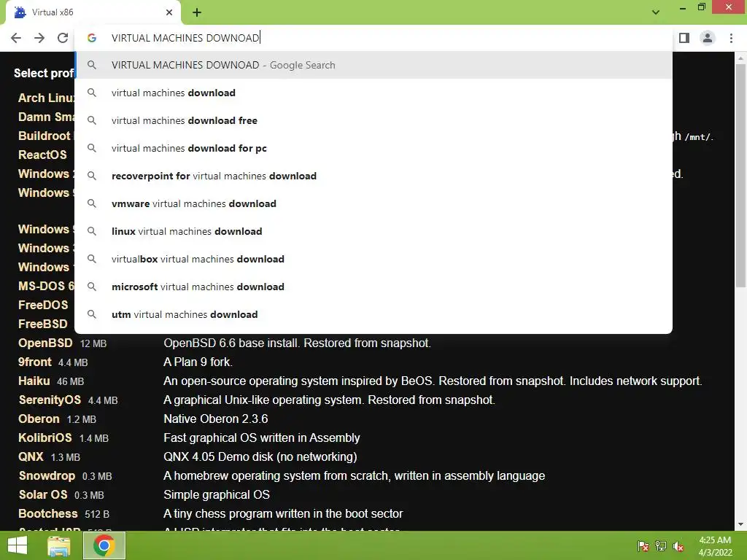Select 'virtualbox virtual machines download' suggestion

coord(373,259)
